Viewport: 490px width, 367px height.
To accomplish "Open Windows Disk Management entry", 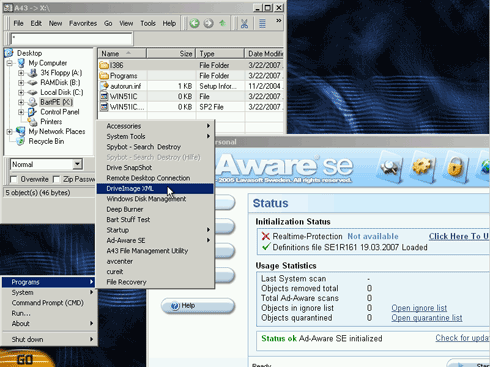I will (155, 199).
